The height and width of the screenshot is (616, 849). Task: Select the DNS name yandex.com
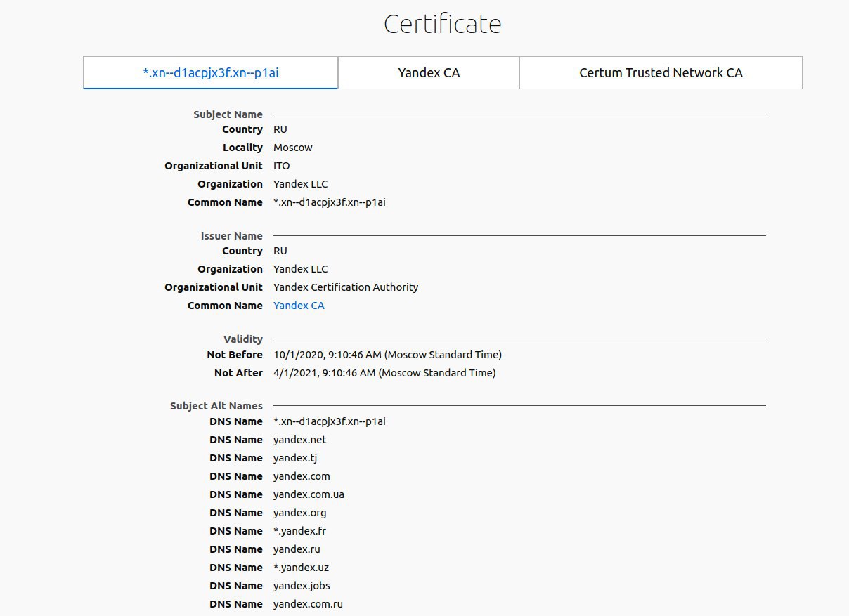302,476
